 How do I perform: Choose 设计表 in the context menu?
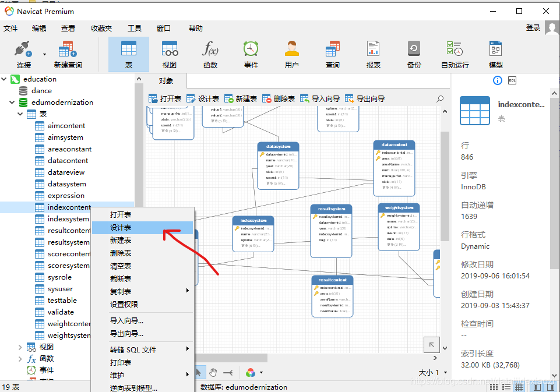143,227
